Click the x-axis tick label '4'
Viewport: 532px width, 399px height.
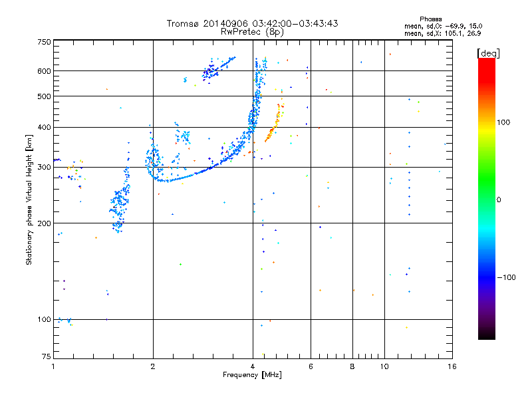pos(253,366)
